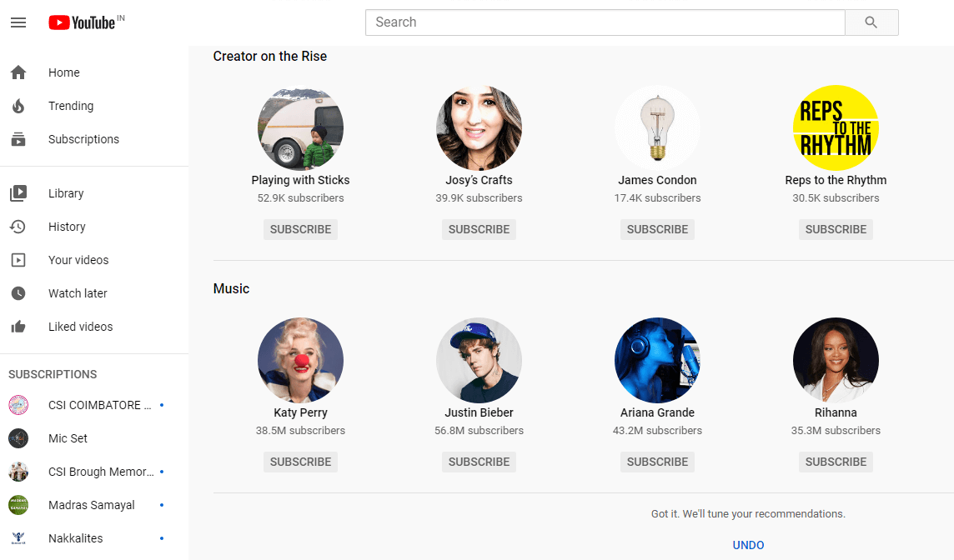Click the Trending flame icon
The width and height of the screenshot is (954, 560).
click(x=18, y=106)
